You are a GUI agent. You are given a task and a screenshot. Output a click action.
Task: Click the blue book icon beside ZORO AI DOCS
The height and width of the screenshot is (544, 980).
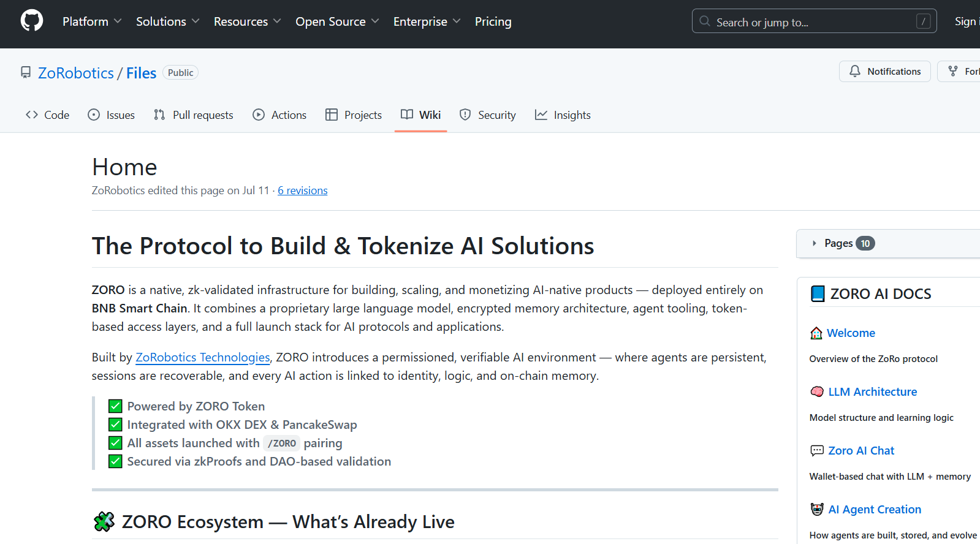coord(818,294)
